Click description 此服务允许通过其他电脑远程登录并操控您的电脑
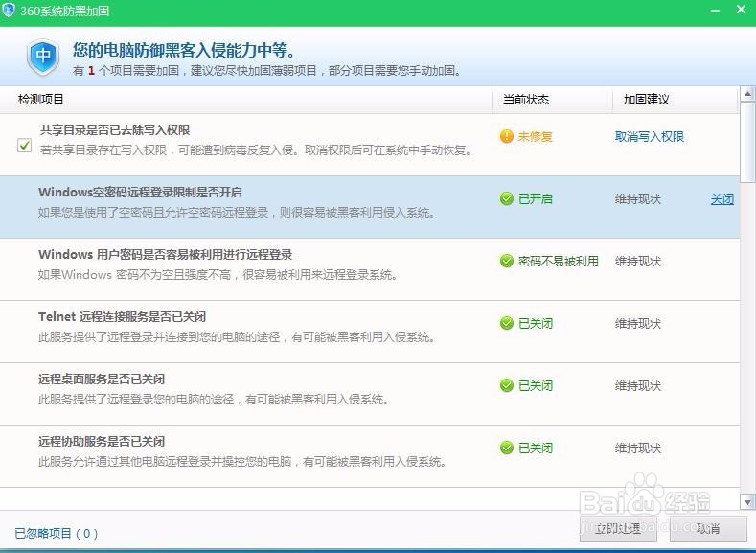 [242, 461]
